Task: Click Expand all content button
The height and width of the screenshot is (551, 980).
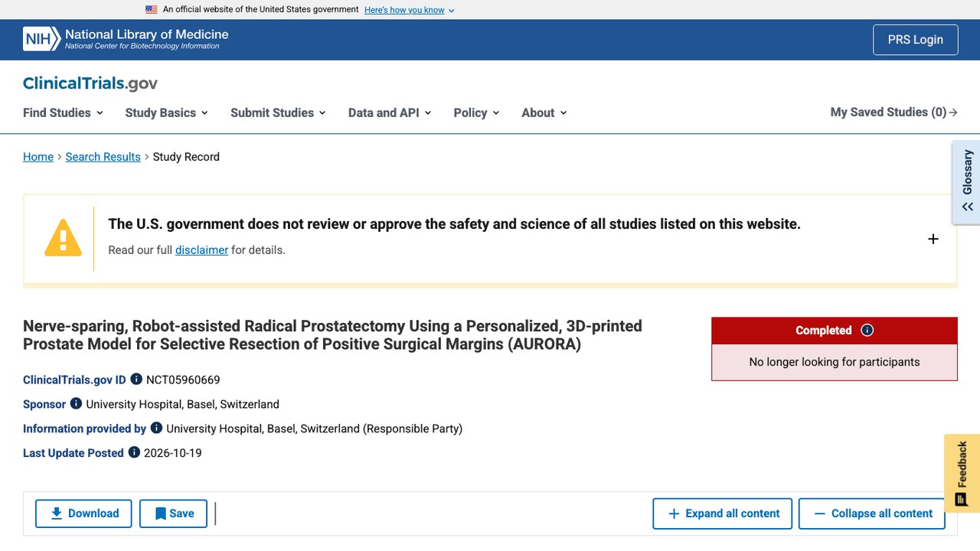Action: [x=724, y=514]
